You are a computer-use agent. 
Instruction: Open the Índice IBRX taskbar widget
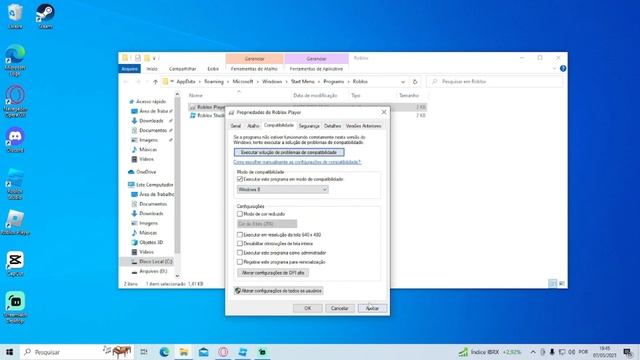490,352
